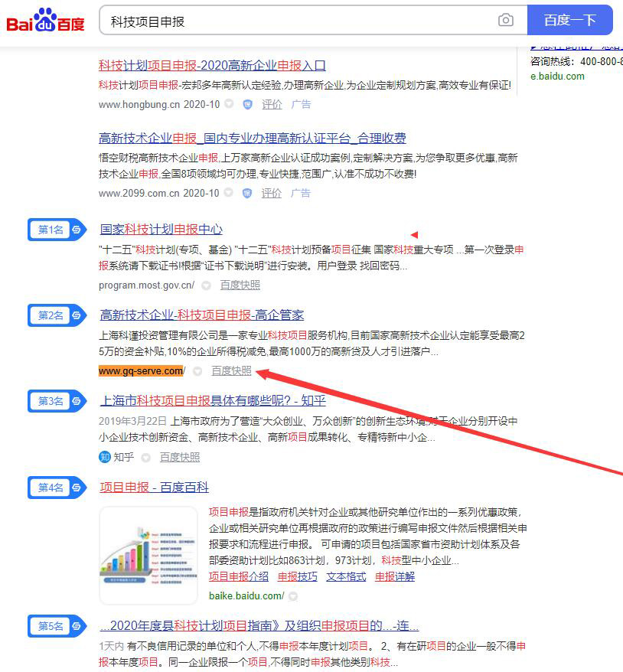Image resolution: width=623 pixels, height=672 pixels.
Task: Click the blue 知乎 source icon
Action: (x=105, y=457)
